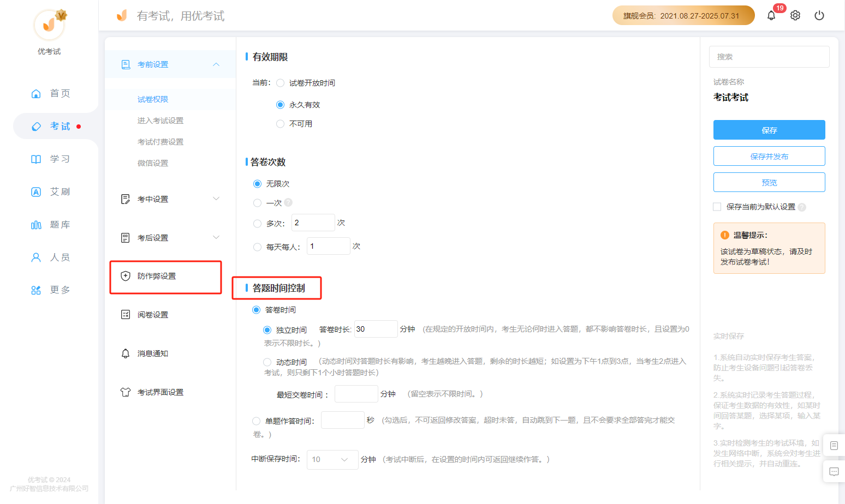Image resolution: width=845 pixels, height=504 pixels.
Task: Open the 首页 home icon
Action: 36,93
